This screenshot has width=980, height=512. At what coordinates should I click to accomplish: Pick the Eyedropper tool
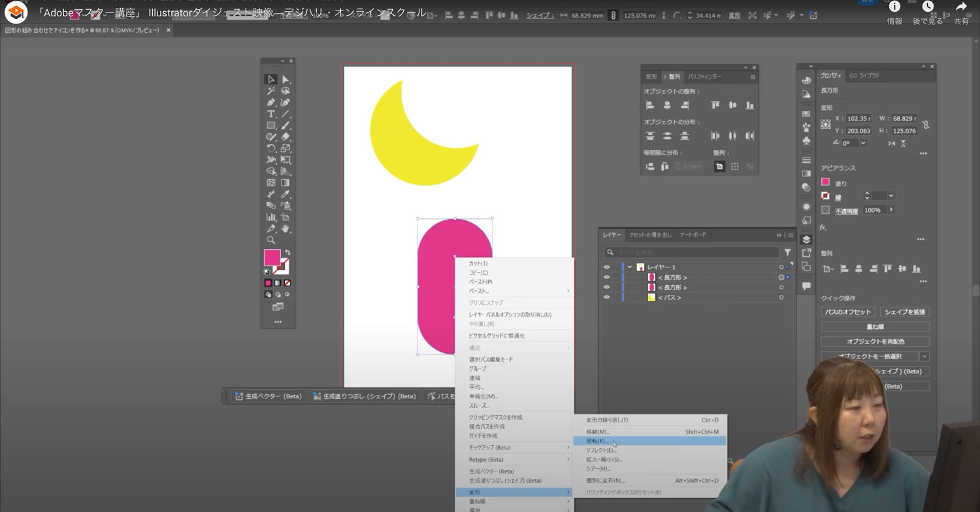[286, 194]
